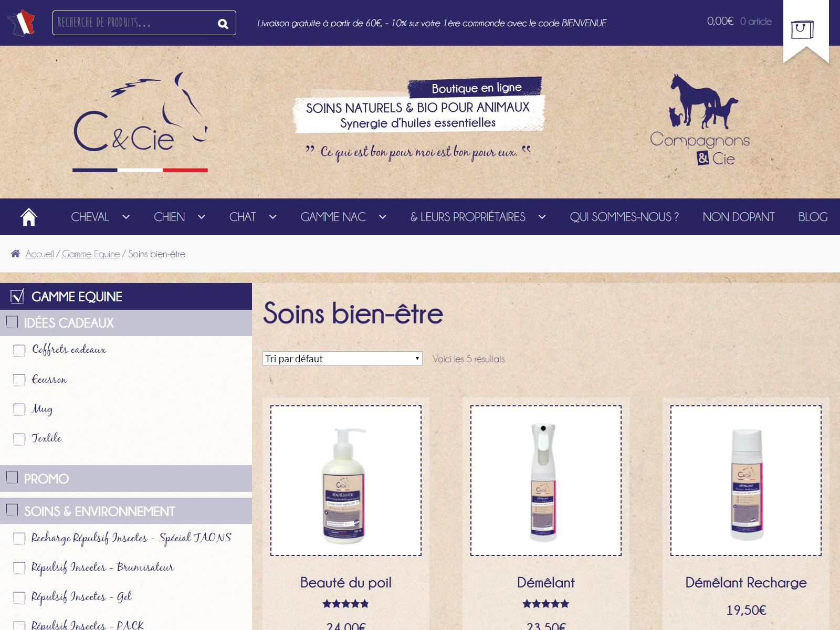Open the NON DOPANT menu item
Screen dimensions: 840x630
738,217
